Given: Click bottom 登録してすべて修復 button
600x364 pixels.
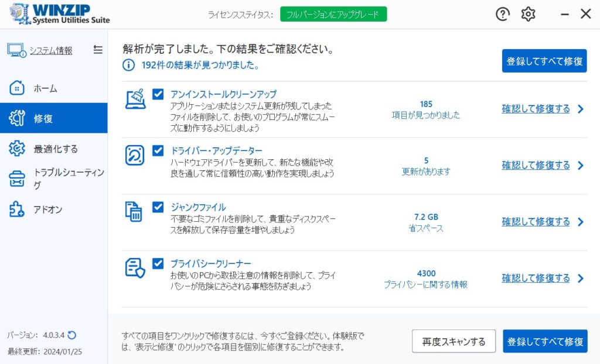Looking at the screenshot, I should [545, 341].
